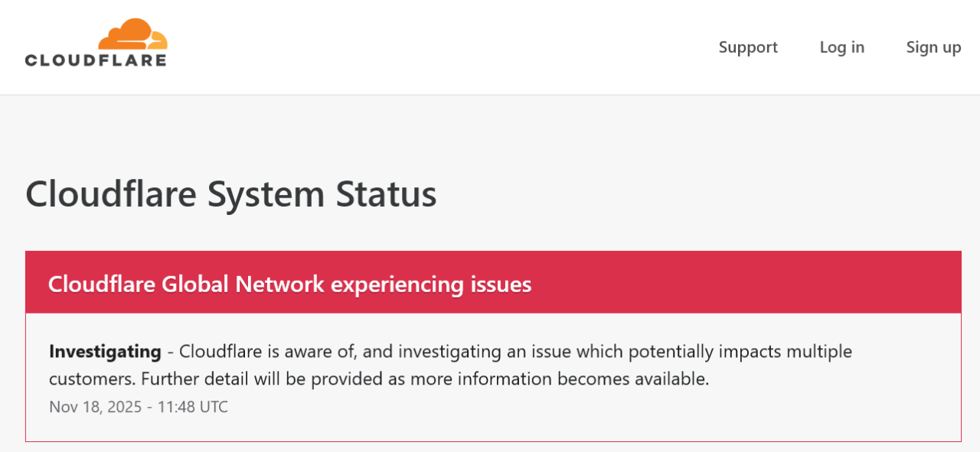Click the bold Investigating status label
Screen dimensions: 980x452
tap(105, 352)
